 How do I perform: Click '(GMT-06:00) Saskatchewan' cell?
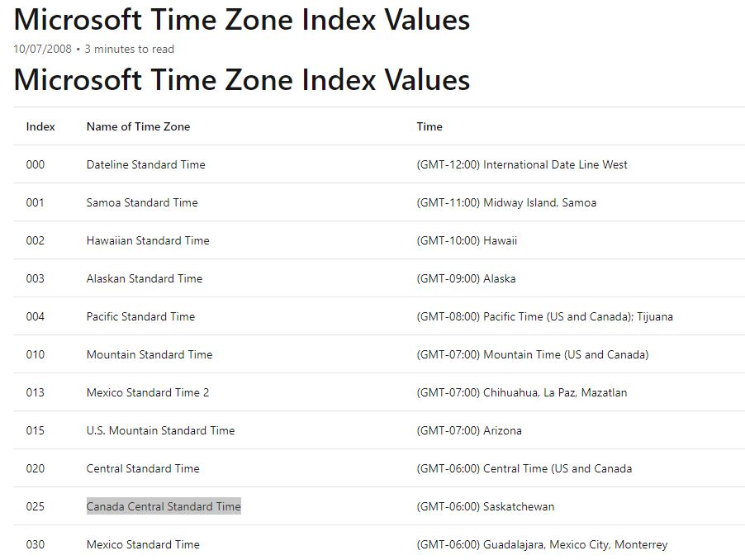pos(486,506)
